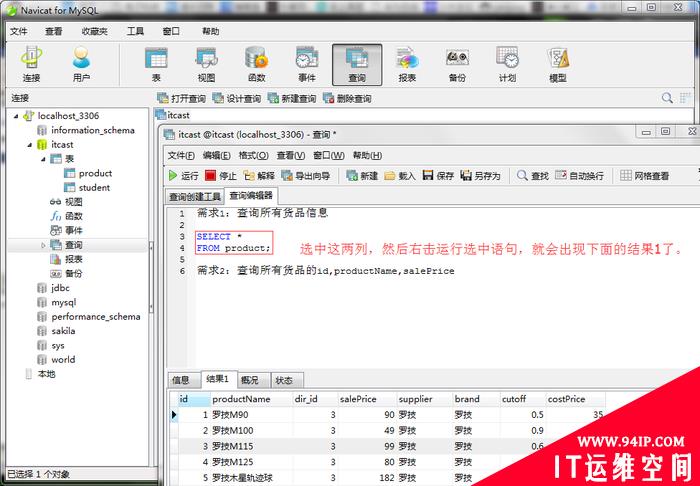Toggle 自动换行 (Word Wrap)
The height and width of the screenshot is (486, 700).
[579, 176]
